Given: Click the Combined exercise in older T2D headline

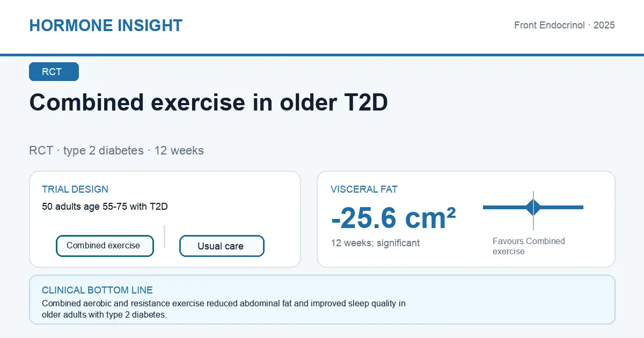Looking at the screenshot, I should (x=208, y=102).
